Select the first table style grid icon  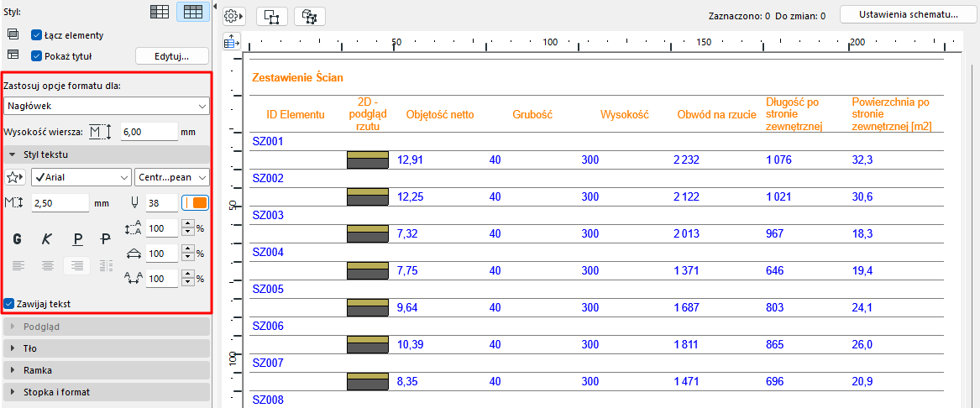click(160, 12)
